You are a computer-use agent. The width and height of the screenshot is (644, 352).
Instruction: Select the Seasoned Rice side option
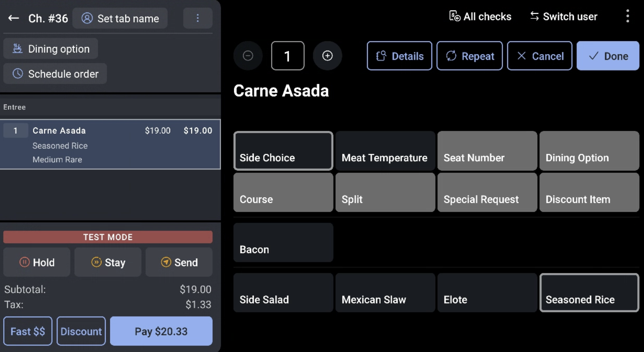(x=589, y=292)
